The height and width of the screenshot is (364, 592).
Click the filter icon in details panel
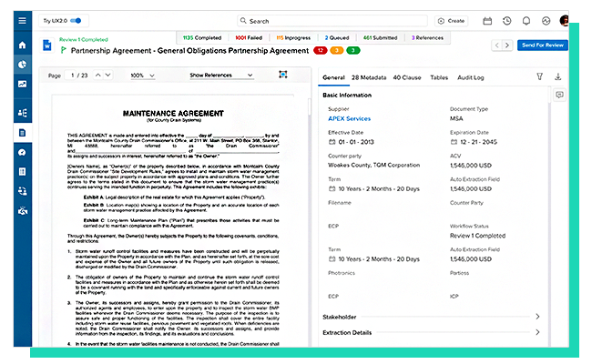539,78
